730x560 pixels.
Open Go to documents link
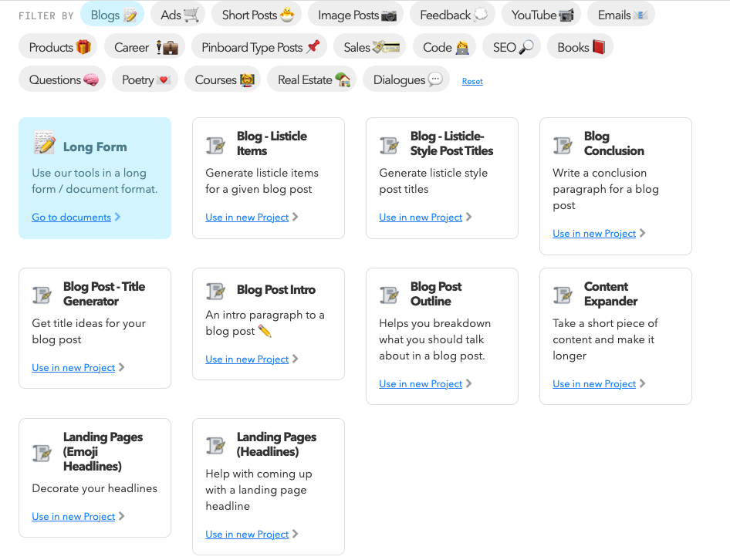(71, 218)
